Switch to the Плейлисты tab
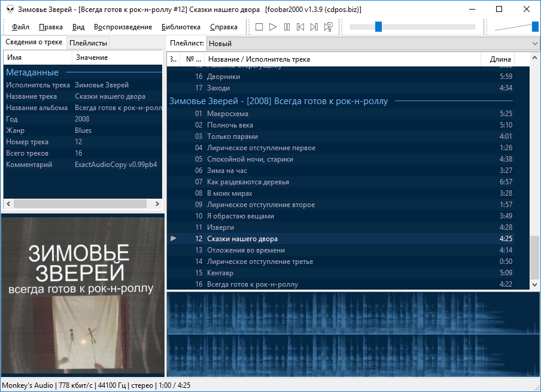541x392 pixels. coord(89,43)
